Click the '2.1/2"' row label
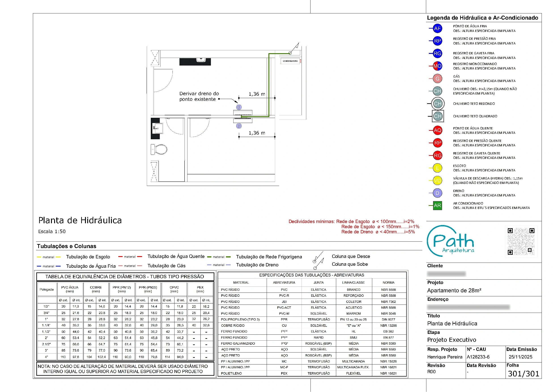Viewport: 555px width, 392px height. pyautogui.click(x=46, y=344)
